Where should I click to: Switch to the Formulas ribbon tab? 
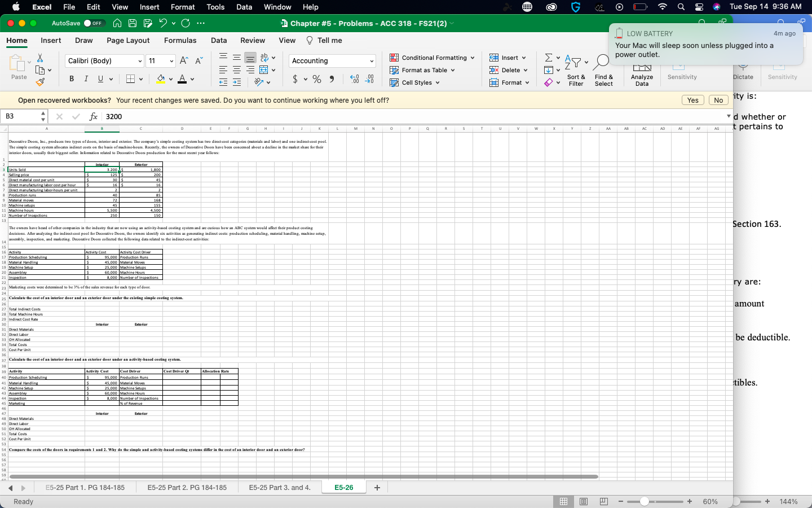pos(180,40)
